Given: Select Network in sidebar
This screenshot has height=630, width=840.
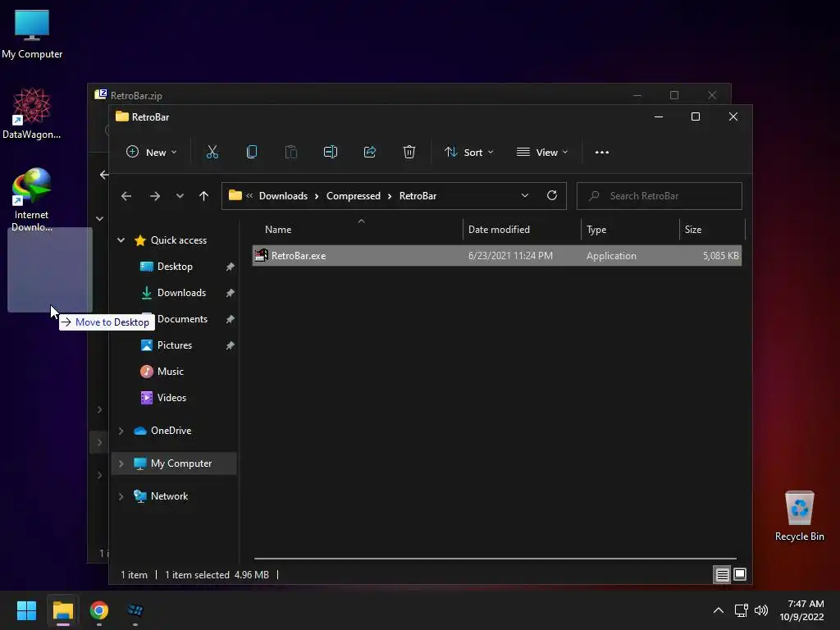Looking at the screenshot, I should 169,496.
